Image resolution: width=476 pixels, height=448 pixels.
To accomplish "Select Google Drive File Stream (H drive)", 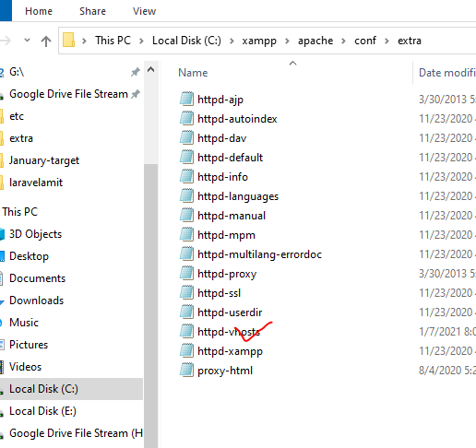I will pyautogui.click(x=76, y=433).
